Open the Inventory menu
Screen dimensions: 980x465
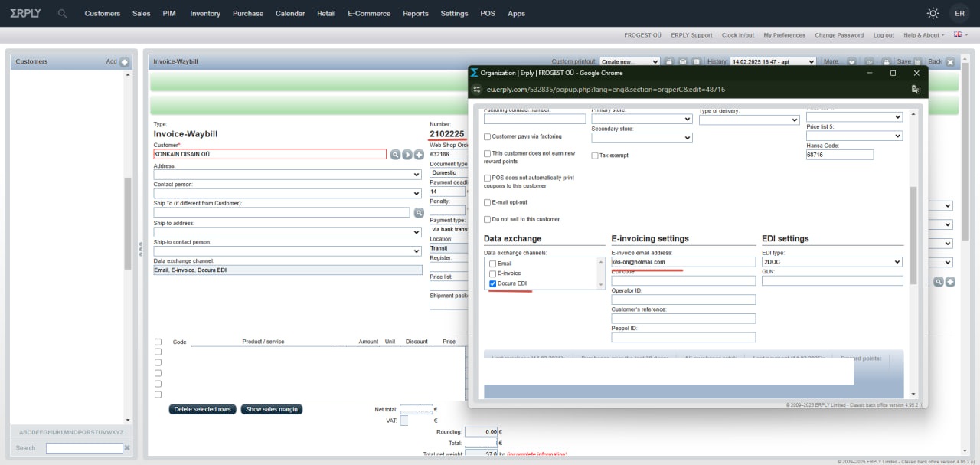[205, 13]
